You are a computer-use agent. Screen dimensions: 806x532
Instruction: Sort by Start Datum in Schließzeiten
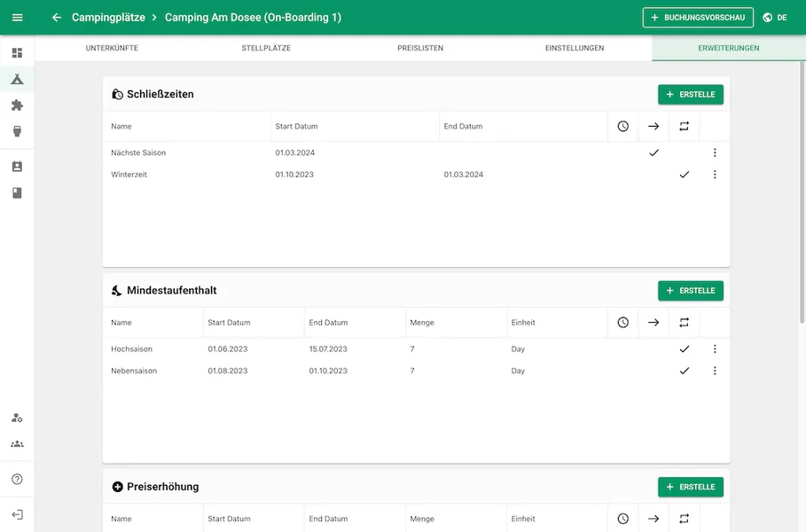(x=296, y=127)
